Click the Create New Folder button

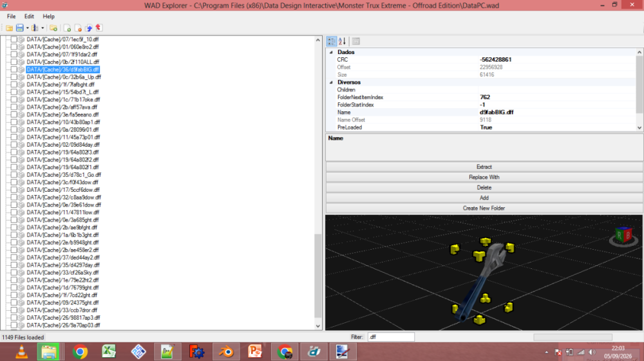point(484,208)
